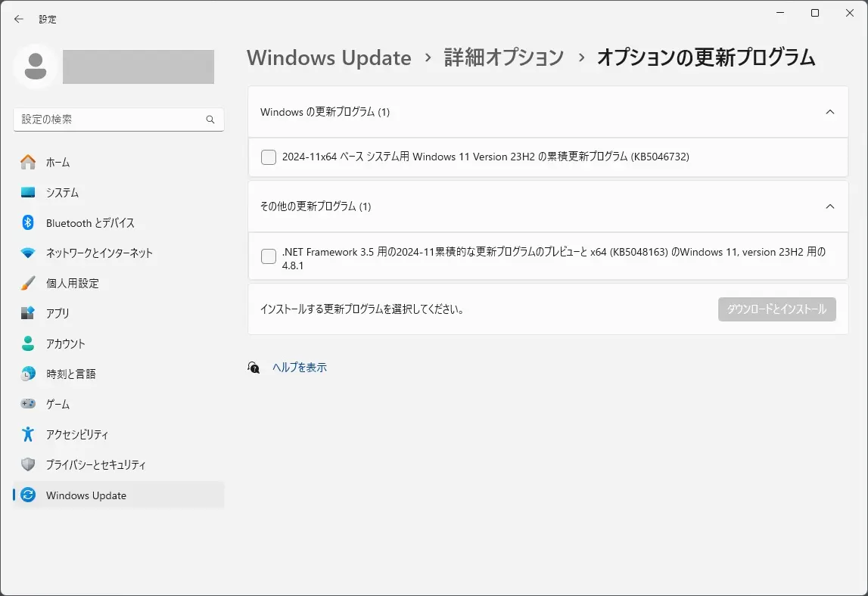868x596 pixels.
Task: Collapse the Windows の更新プログラム section
Action: pyautogui.click(x=830, y=111)
